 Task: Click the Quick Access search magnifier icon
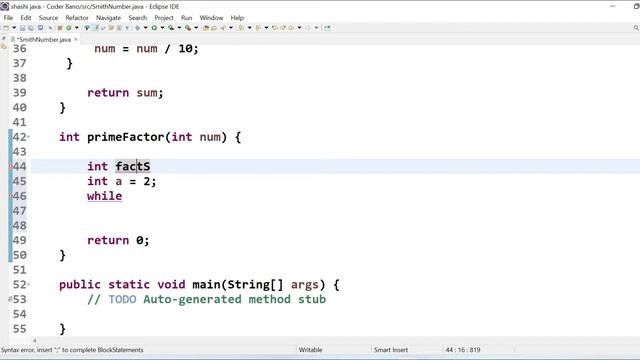point(636,28)
